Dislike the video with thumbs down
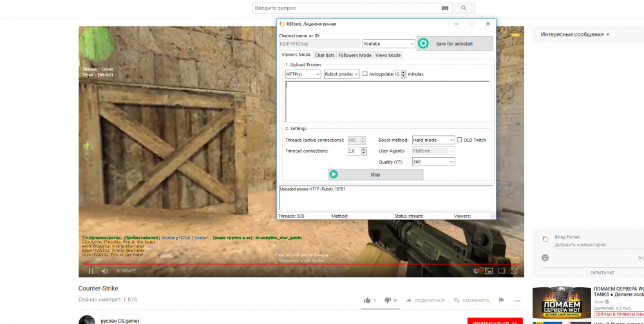The image size is (644, 324). click(x=388, y=300)
